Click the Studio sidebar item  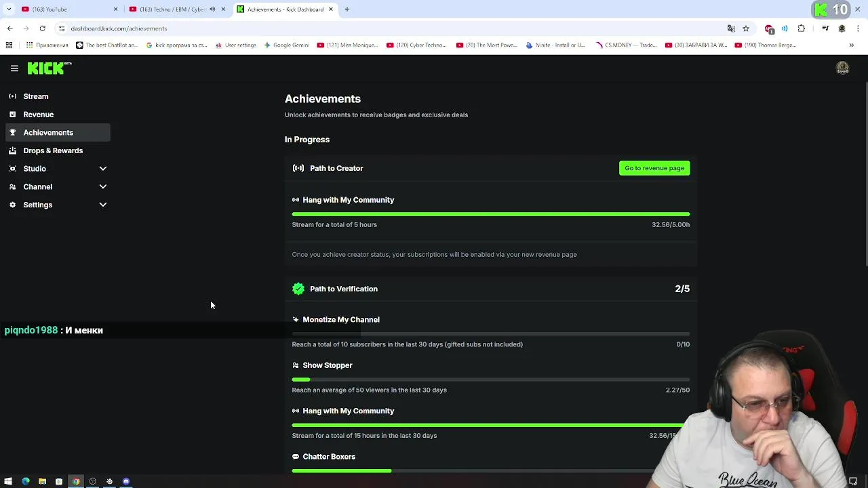[35, 169]
